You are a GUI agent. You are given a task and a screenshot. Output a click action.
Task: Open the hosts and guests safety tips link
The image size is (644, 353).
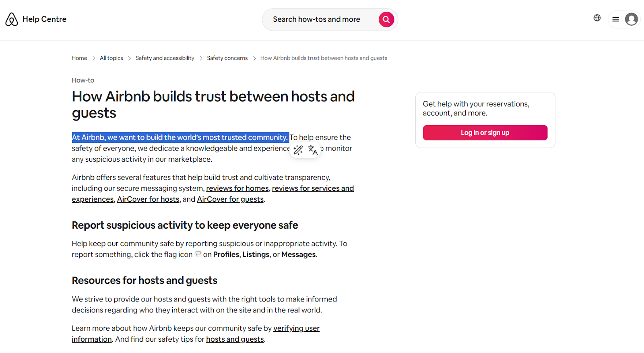coord(235,339)
